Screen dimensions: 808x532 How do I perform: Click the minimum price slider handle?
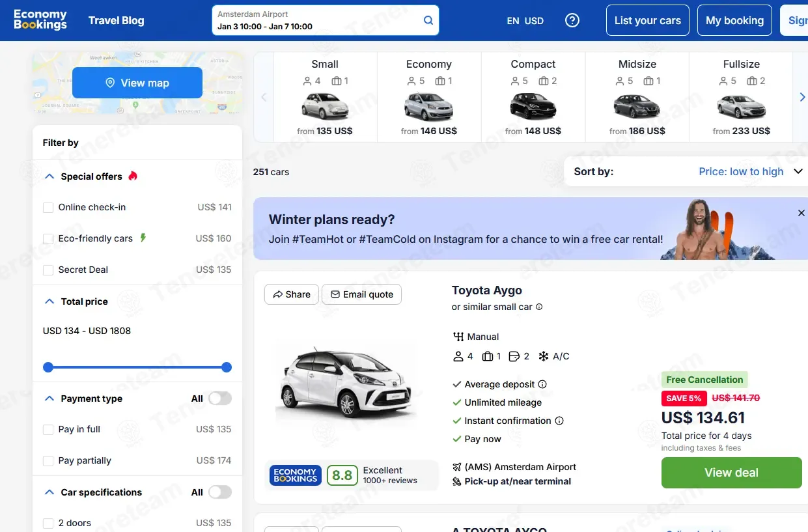click(x=48, y=367)
